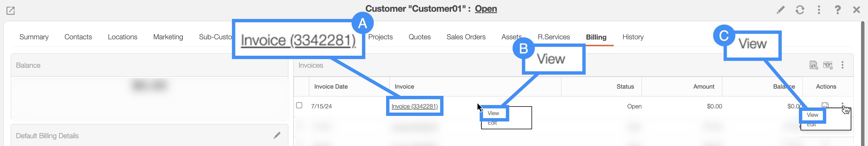Open help with the question mark icon
This screenshot has height=146, width=868.
[x=838, y=10]
